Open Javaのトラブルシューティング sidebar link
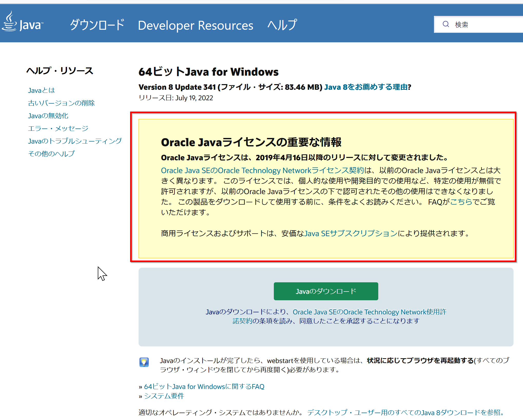Screen dimensions: 523x420 tap(75, 141)
